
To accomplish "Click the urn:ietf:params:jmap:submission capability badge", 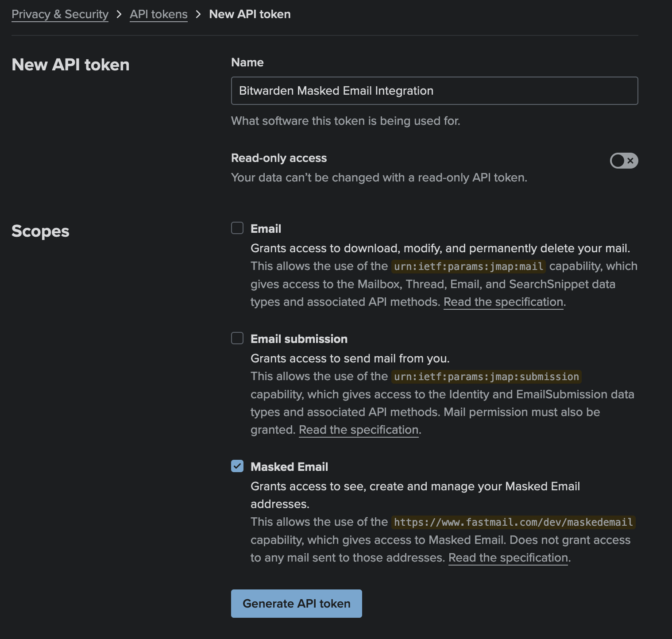I will pyautogui.click(x=487, y=377).
